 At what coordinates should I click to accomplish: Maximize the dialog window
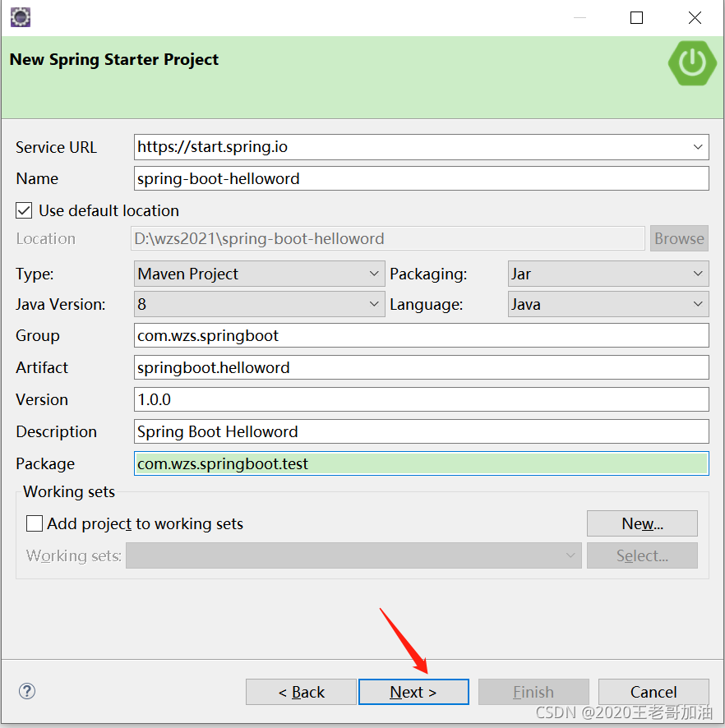pyautogui.click(x=636, y=17)
